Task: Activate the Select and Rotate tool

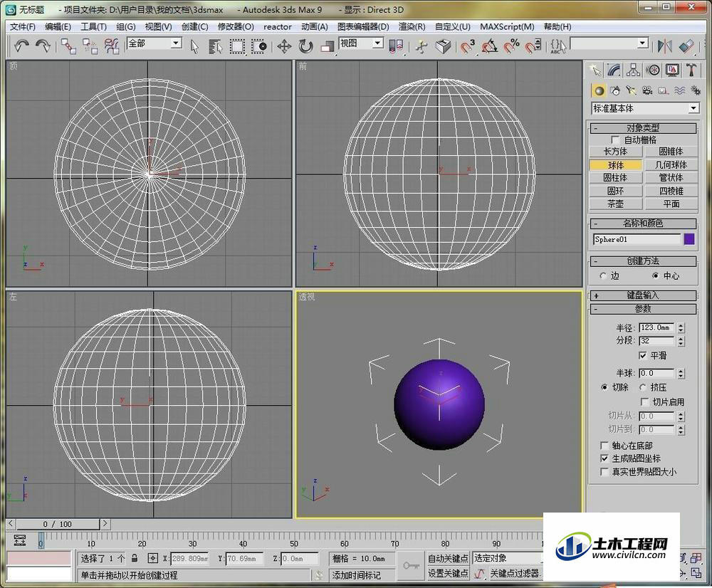Action: point(305,46)
